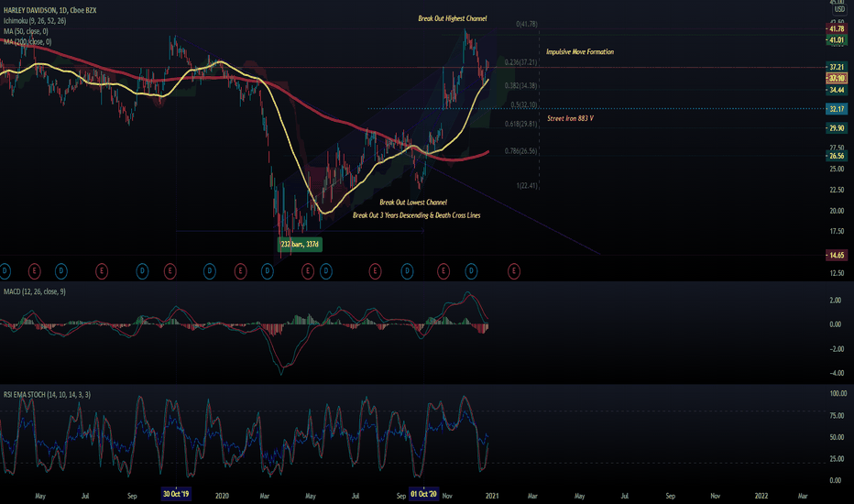Click the 01 Oct '20 date marker
This screenshot has height=504, width=854.
coord(423,494)
